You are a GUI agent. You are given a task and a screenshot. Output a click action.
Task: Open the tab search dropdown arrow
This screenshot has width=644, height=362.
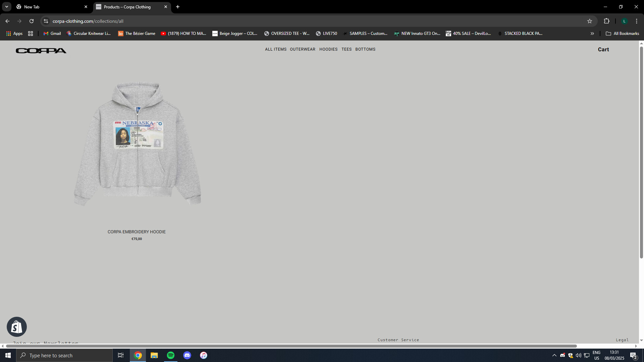[6, 7]
